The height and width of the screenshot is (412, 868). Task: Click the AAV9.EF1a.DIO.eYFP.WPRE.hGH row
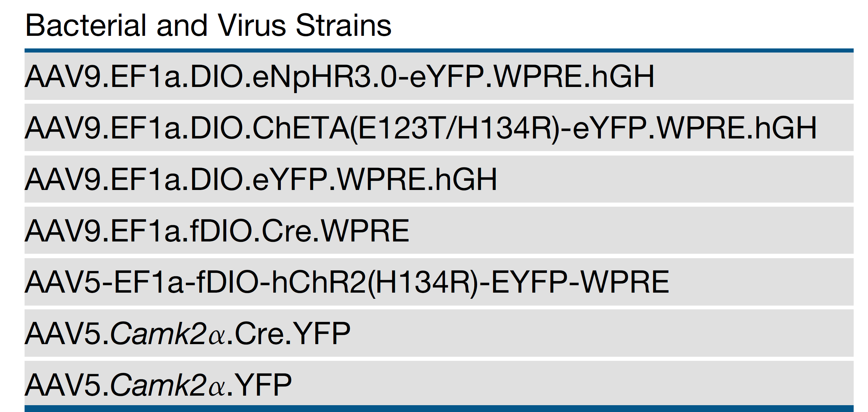tap(261, 179)
